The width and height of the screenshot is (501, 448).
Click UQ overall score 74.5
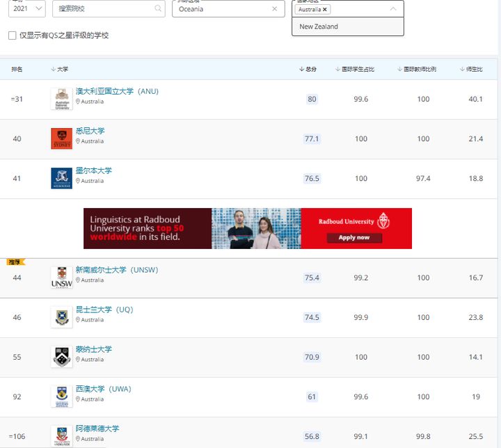click(312, 317)
